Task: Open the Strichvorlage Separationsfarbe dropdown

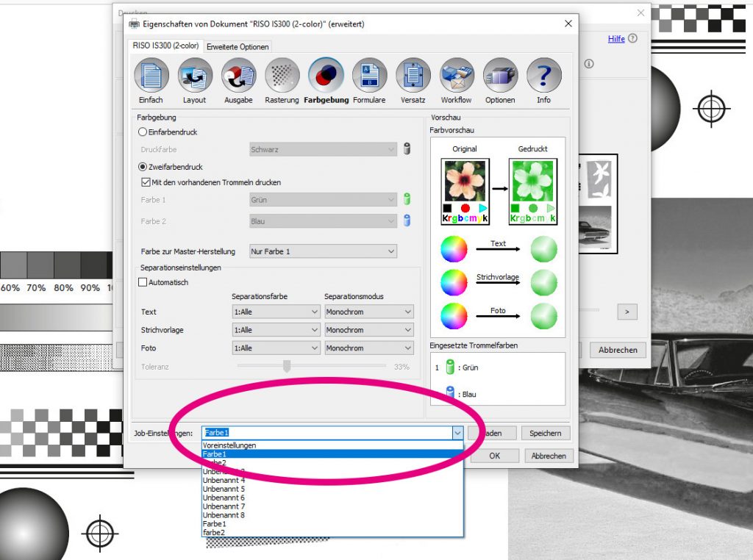Action: click(x=276, y=330)
